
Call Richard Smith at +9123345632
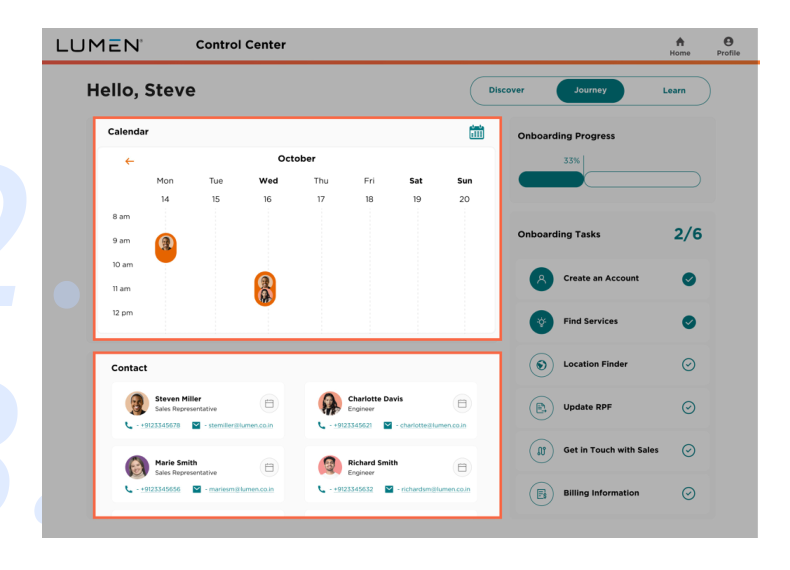[353, 489]
